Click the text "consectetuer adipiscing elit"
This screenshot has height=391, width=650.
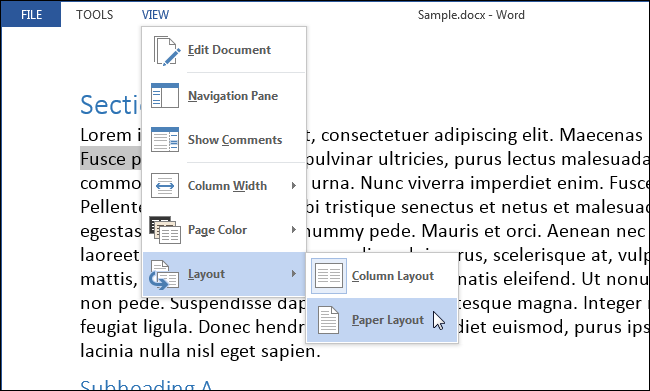(x=437, y=135)
